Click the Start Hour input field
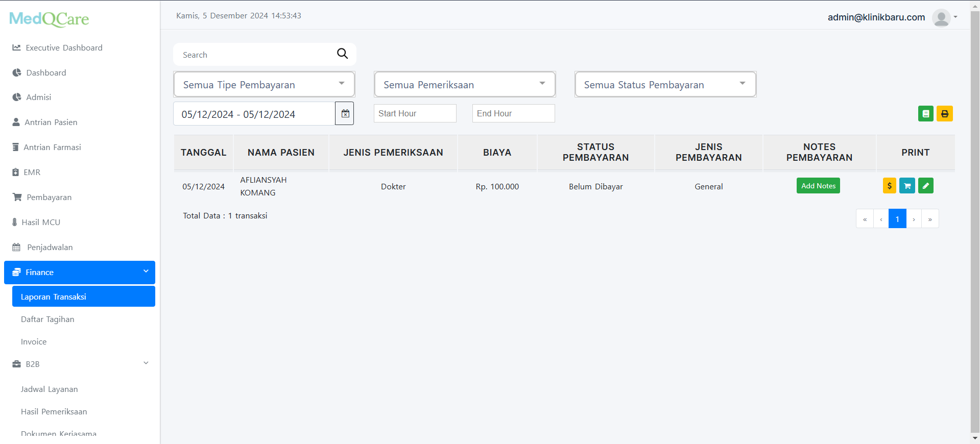This screenshot has width=980, height=444. pos(415,113)
